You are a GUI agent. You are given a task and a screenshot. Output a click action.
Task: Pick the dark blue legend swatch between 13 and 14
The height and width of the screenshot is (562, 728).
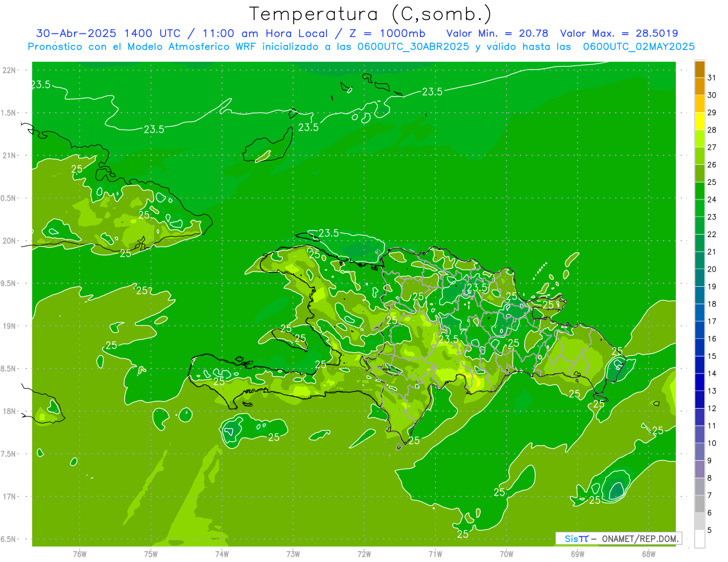pos(699,383)
